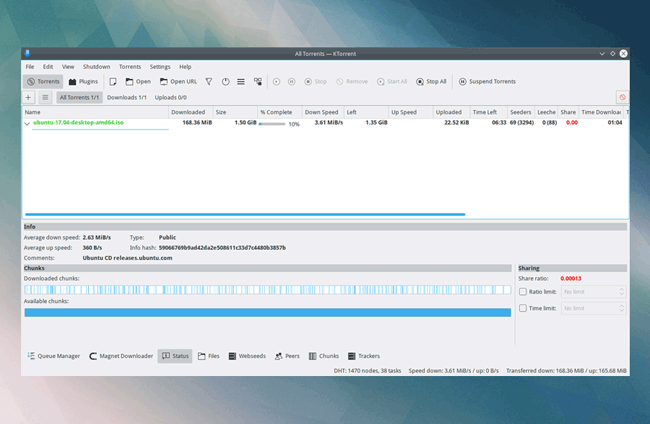
Task: Enable the Ratio limit checkbox
Action: tap(523, 291)
